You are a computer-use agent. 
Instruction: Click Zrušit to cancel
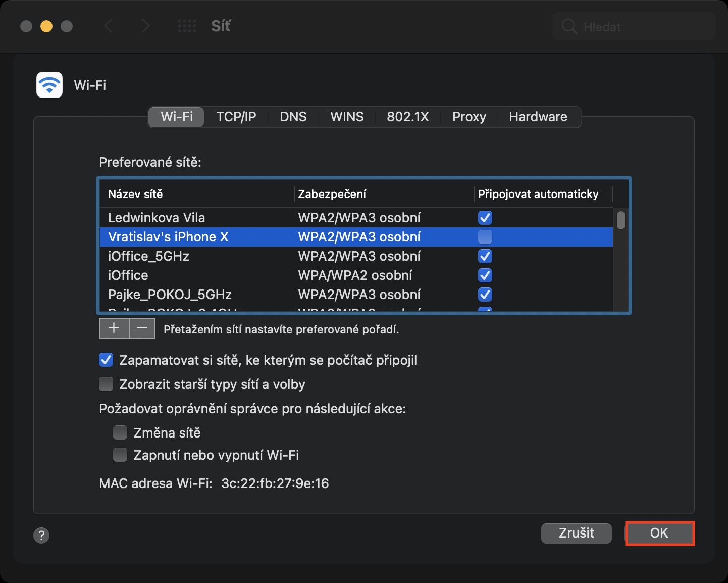[576, 533]
